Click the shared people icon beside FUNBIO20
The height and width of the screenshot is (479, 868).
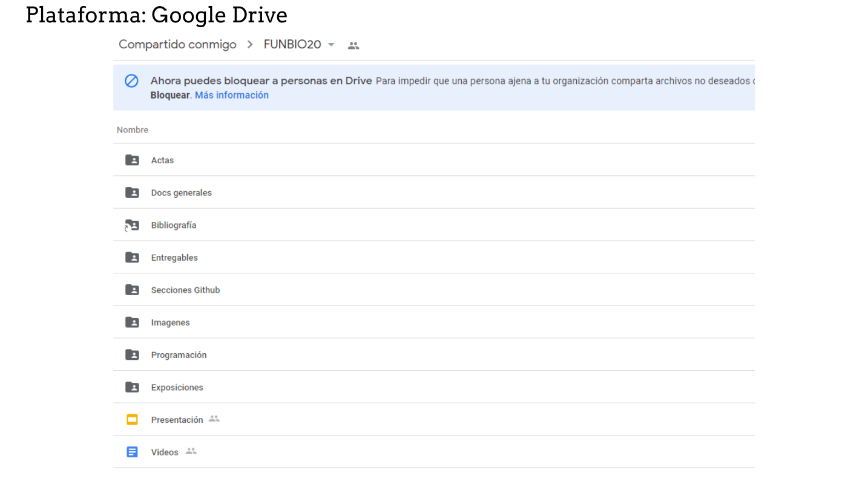tap(353, 45)
